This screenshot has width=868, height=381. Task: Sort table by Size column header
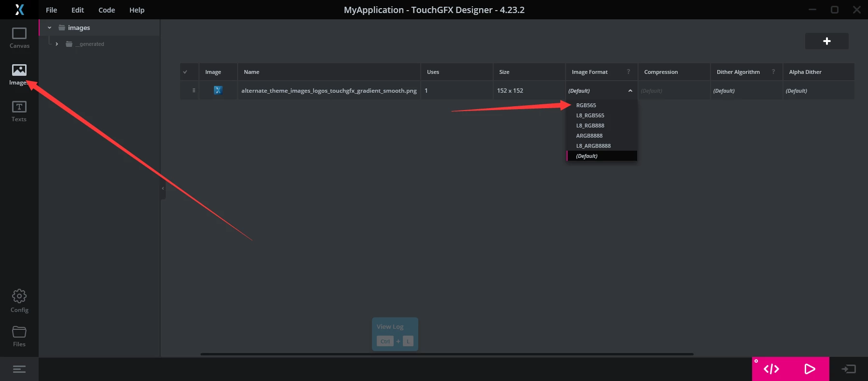point(529,72)
